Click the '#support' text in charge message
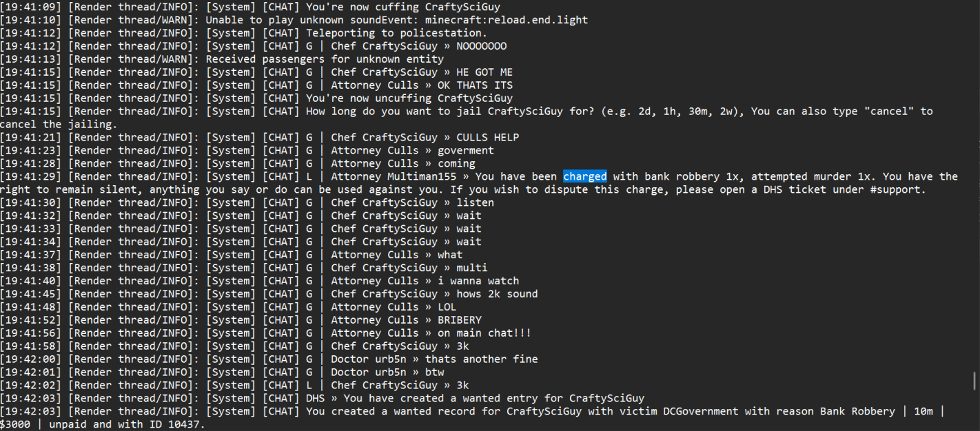The width and height of the screenshot is (980, 431). coord(896,189)
